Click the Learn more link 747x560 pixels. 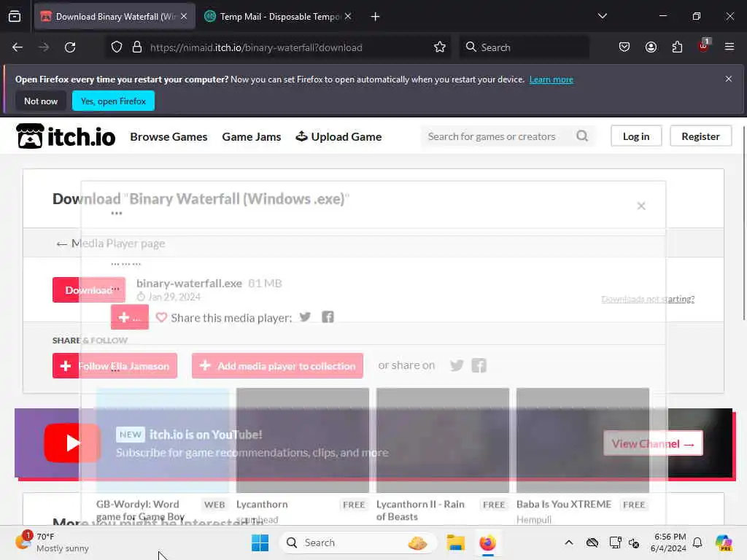coord(551,79)
